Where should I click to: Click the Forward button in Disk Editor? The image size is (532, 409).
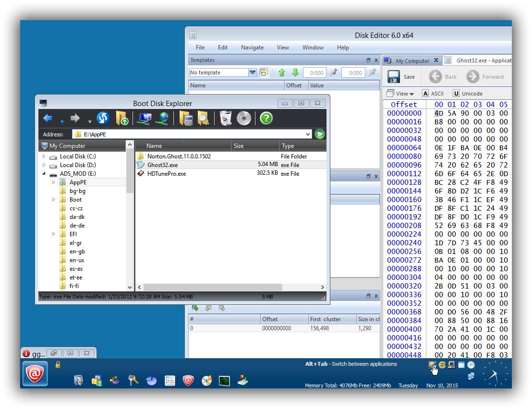pos(485,77)
